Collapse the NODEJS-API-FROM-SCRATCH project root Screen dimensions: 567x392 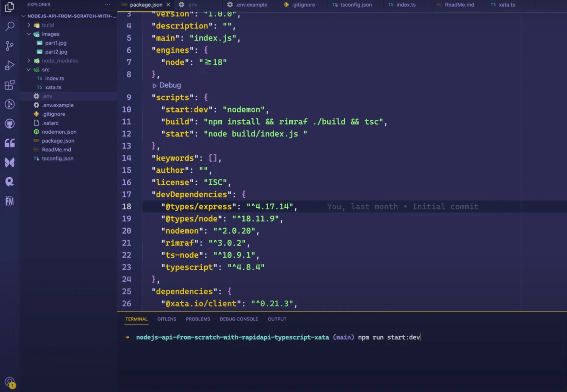(69, 16)
